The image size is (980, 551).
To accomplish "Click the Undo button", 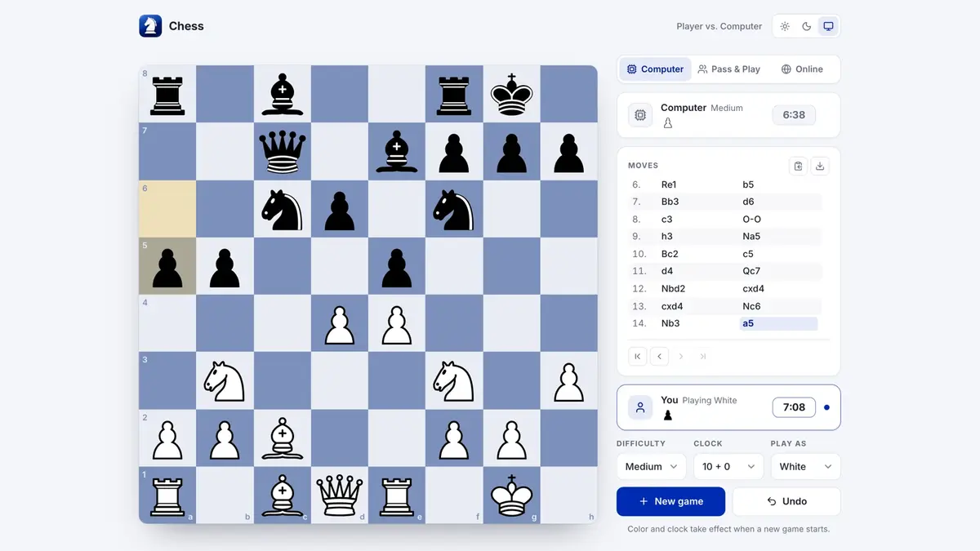I will click(786, 501).
